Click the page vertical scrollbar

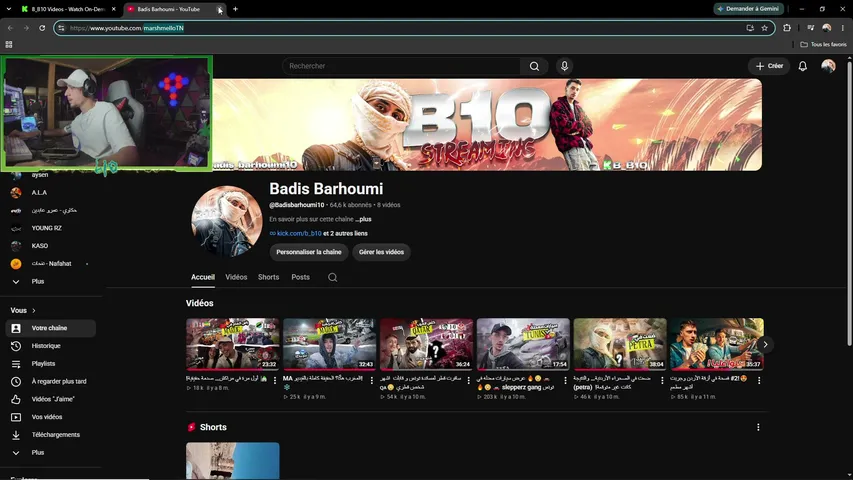(849, 204)
